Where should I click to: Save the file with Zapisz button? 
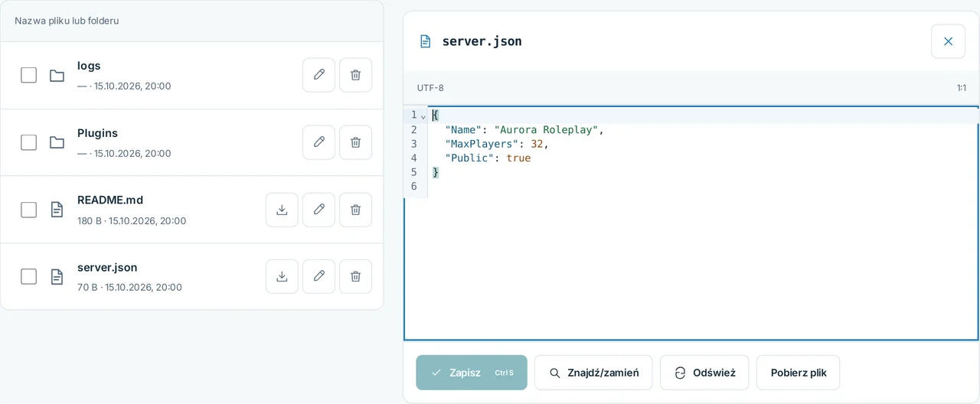tap(472, 373)
